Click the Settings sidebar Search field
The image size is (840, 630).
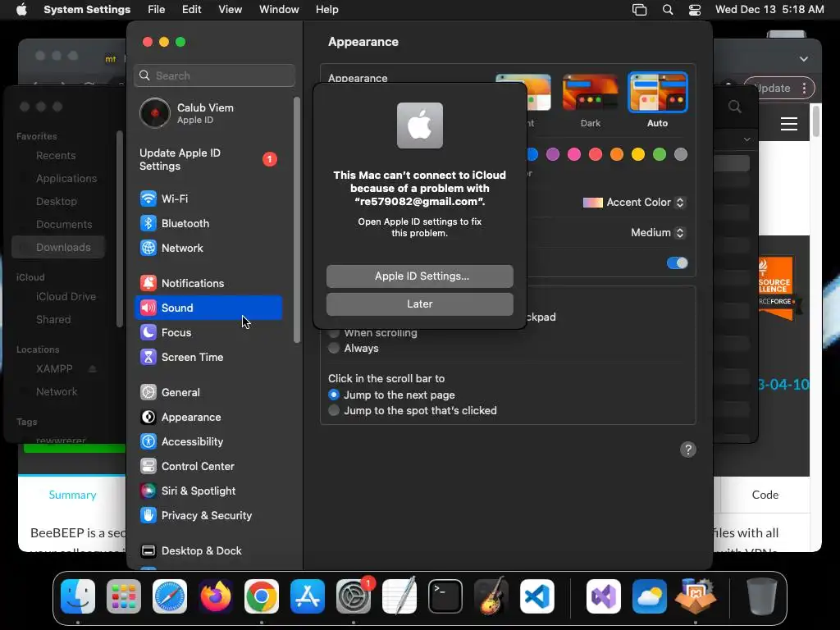214,75
